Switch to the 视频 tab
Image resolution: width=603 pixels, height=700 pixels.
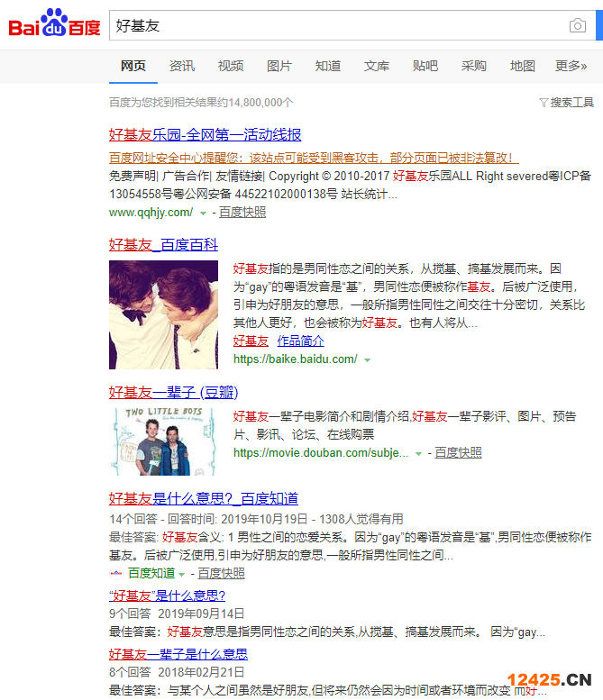coord(231,66)
